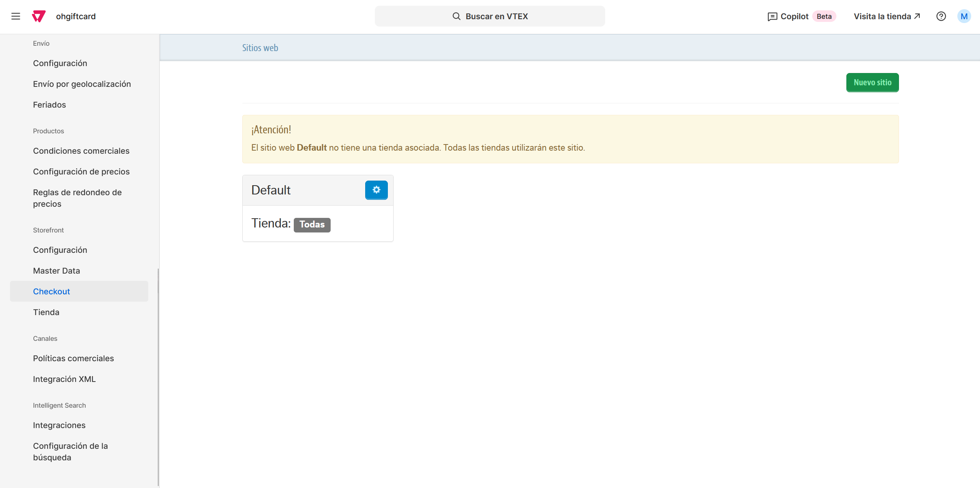Viewport: 980px width, 488px height.
Task: Click the Beta badge next to Copilot
Action: click(x=824, y=16)
